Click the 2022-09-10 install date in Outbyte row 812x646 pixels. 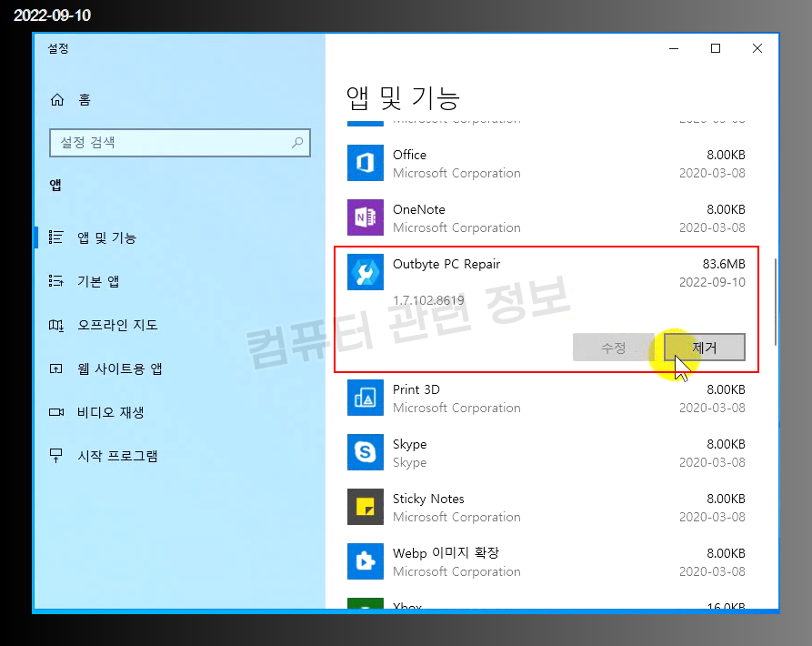coord(712,282)
